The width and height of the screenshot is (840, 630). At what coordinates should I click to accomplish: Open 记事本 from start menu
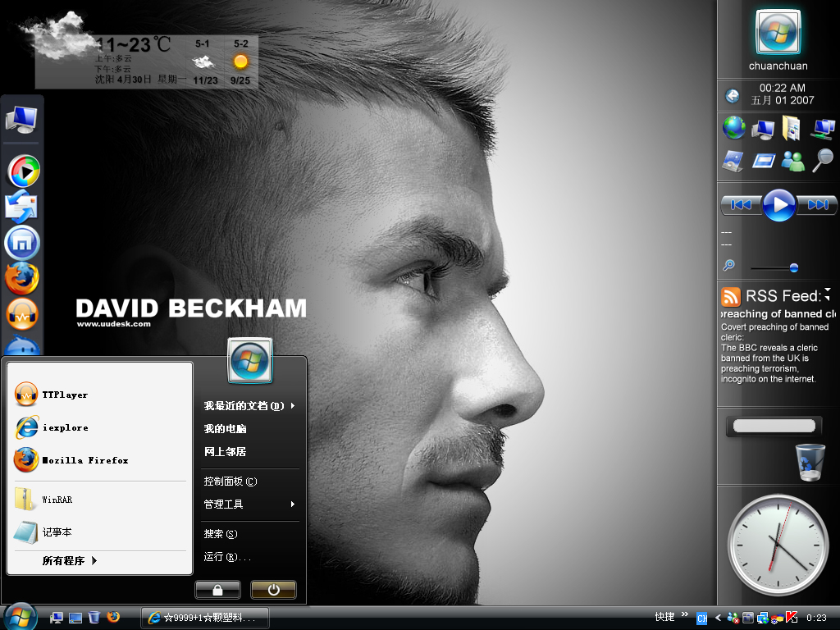click(x=100, y=532)
